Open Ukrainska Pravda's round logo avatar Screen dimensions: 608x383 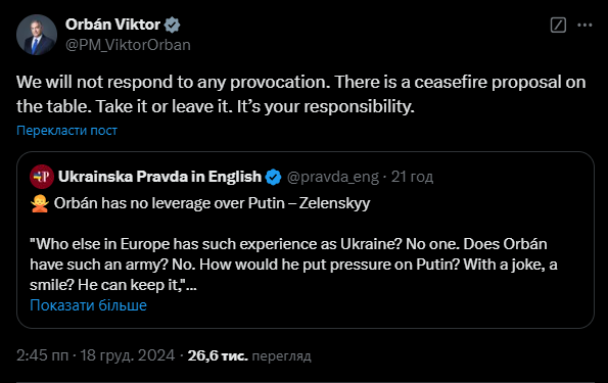pyautogui.click(x=41, y=176)
